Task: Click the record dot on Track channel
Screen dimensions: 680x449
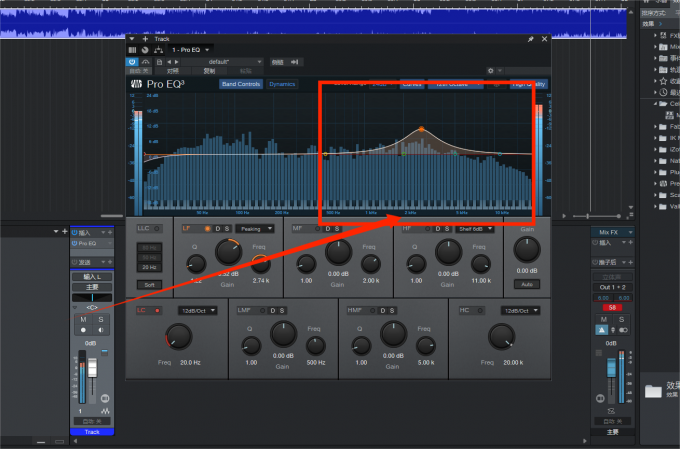Action: 83,330
